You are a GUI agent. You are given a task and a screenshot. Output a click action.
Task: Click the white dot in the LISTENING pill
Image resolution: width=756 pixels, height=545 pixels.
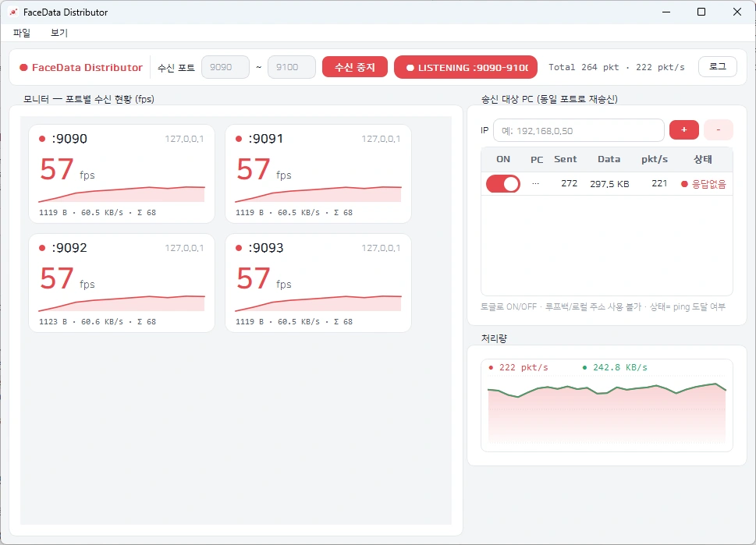[410, 68]
